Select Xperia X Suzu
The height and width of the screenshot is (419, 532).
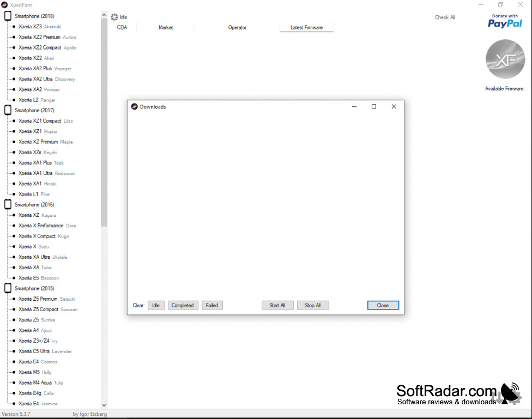pyautogui.click(x=34, y=247)
